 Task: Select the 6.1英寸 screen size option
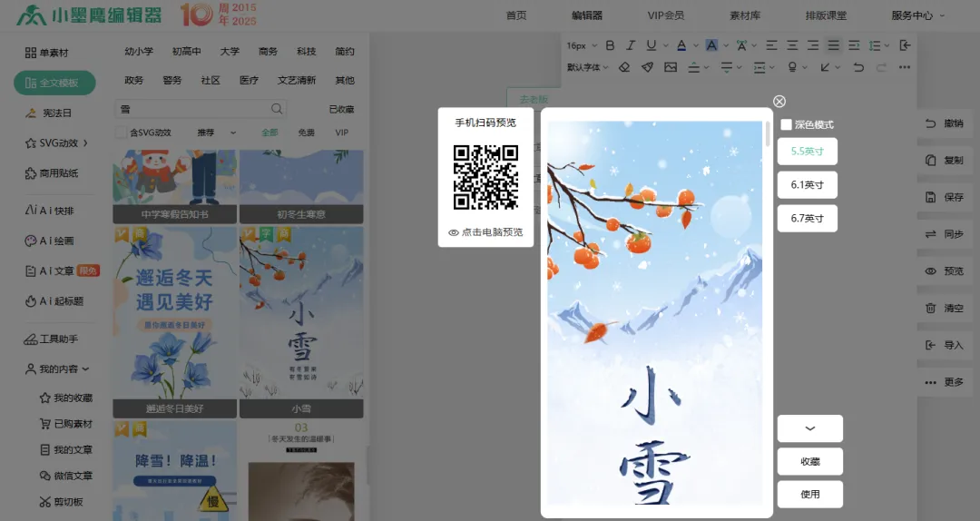tap(807, 185)
